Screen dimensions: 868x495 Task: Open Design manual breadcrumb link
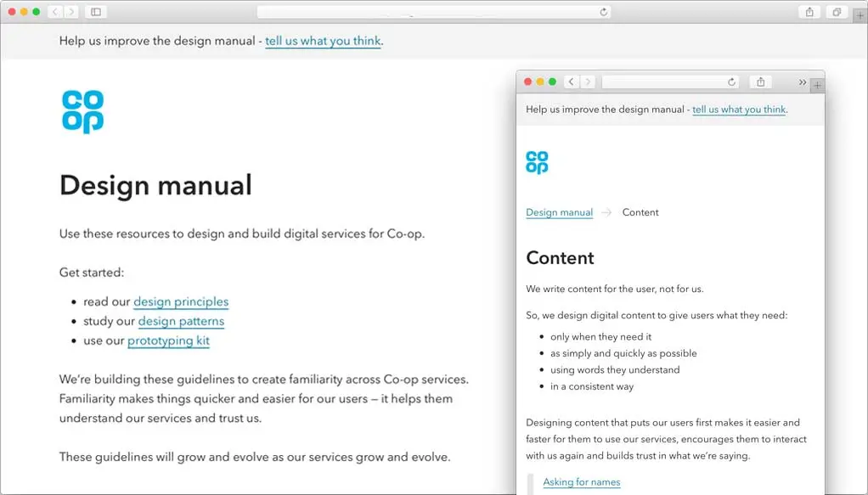[559, 212]
